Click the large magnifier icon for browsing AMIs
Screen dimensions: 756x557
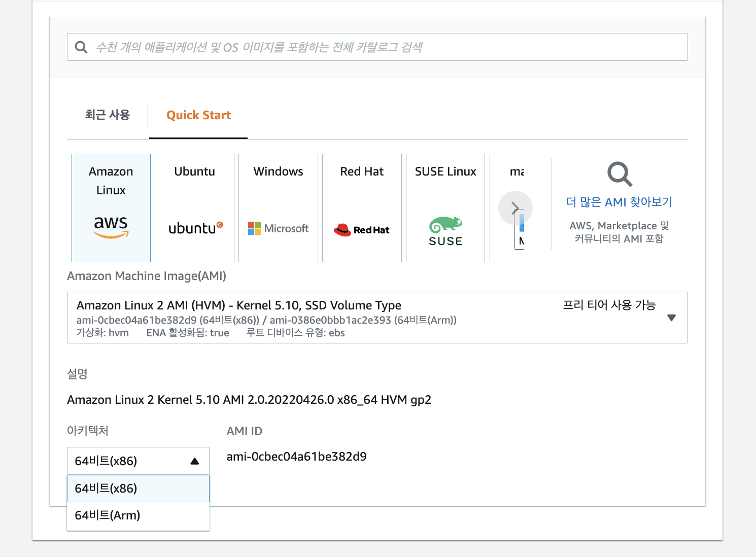[x=620, y=175]
